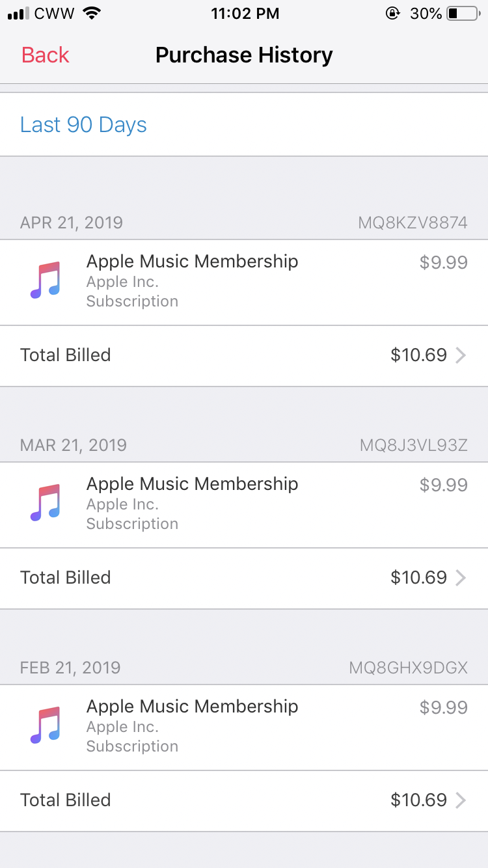
Task: Expand Total Billed chevron for February 21
Action: [x=461, y=800]
